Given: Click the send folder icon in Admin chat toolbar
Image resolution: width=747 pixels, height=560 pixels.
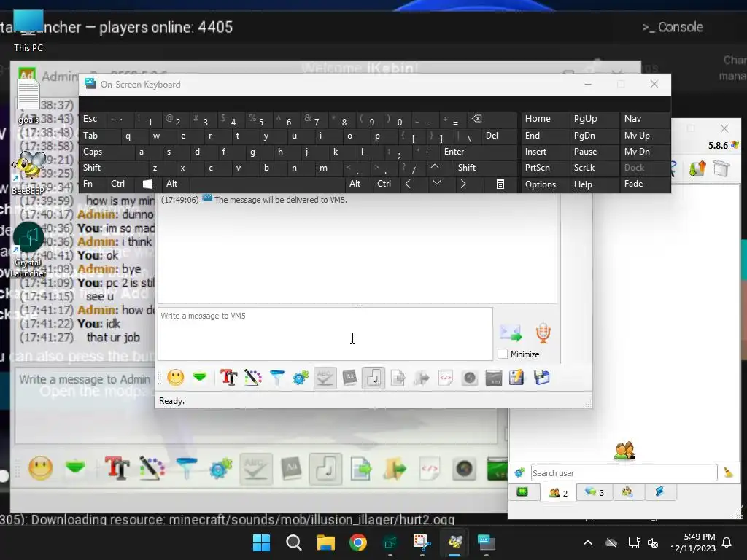Looking at the screenshot, I should pyautogui.click(x=395, y=469).
